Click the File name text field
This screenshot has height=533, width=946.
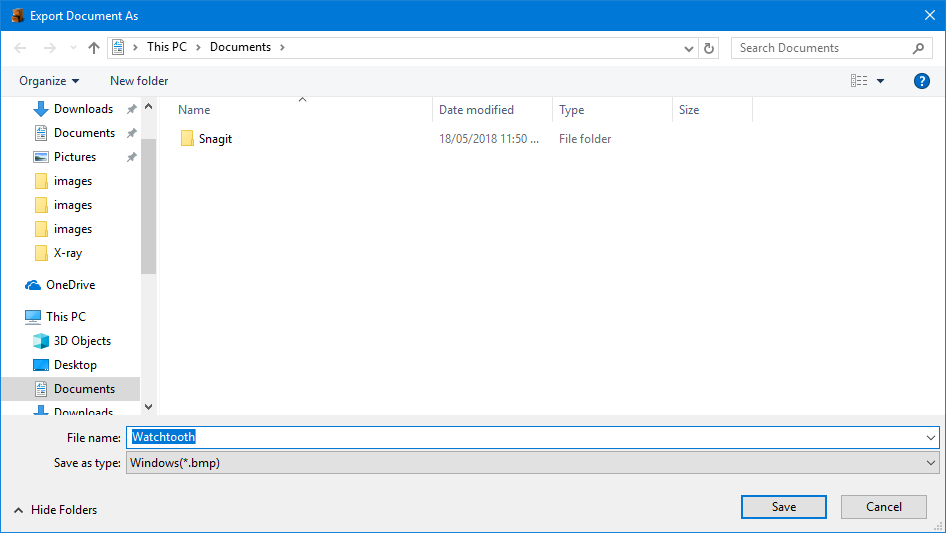[x=525, y=437]
